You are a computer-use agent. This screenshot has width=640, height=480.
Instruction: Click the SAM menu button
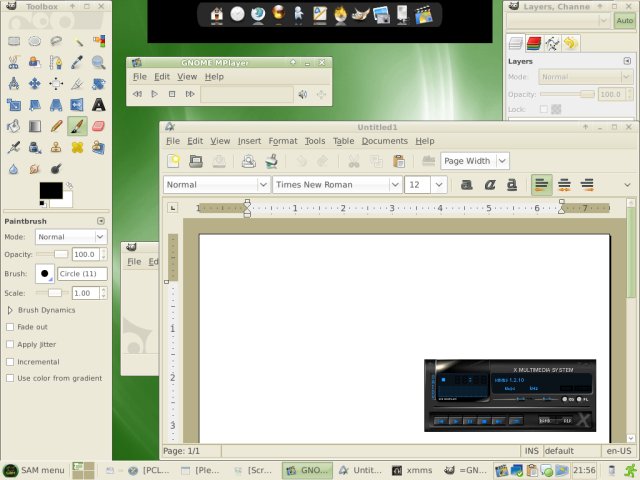click(36, 470)
